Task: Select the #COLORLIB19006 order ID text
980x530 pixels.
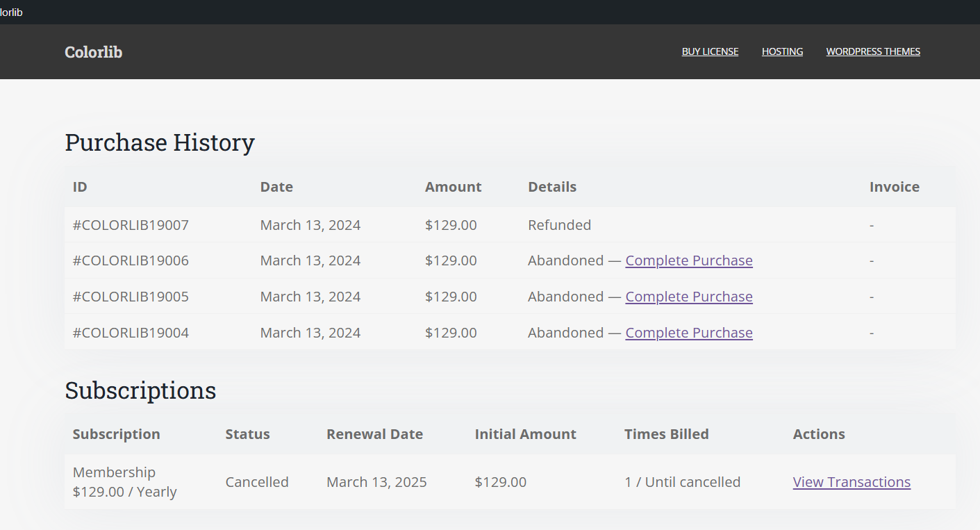Action: pos(131,260)
